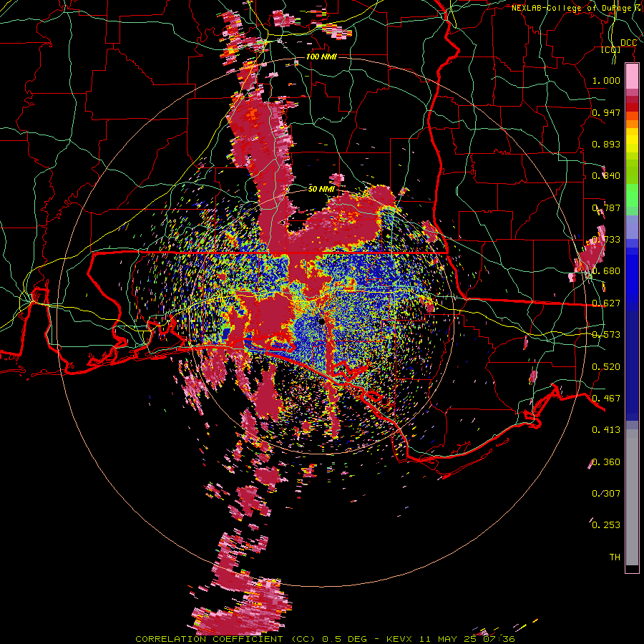Click the 0.520 color scale value

pyautogui.click(x=606, y=366)
